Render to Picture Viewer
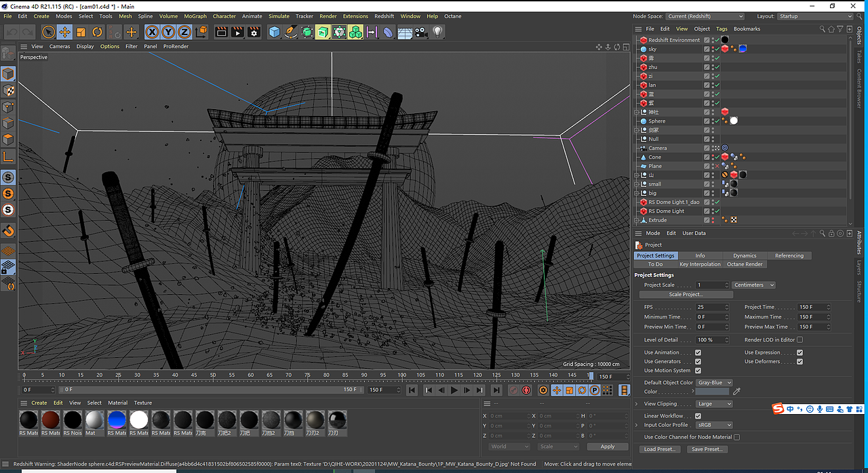The width and height of the screenshot is (868, 473). pos(237,32)
